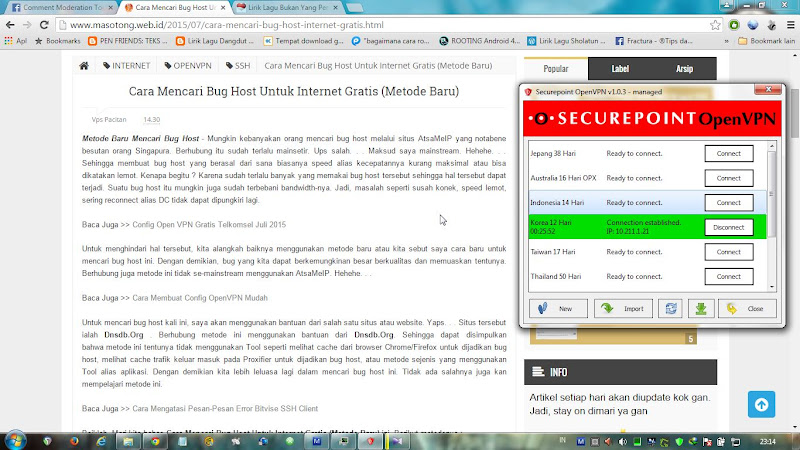Click the globe extension icon in the Chrome toolbar
The image size is (800, 450).
tap(753, 24)
